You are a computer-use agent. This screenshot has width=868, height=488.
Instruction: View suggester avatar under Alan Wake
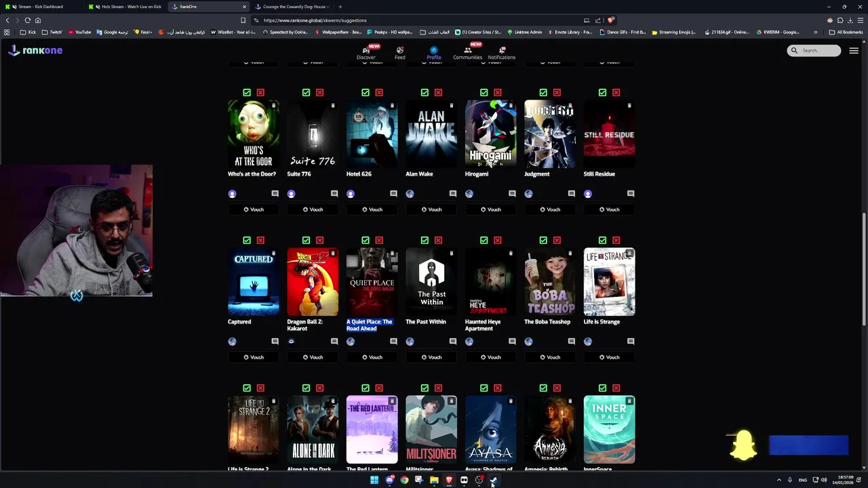point(410,194)
